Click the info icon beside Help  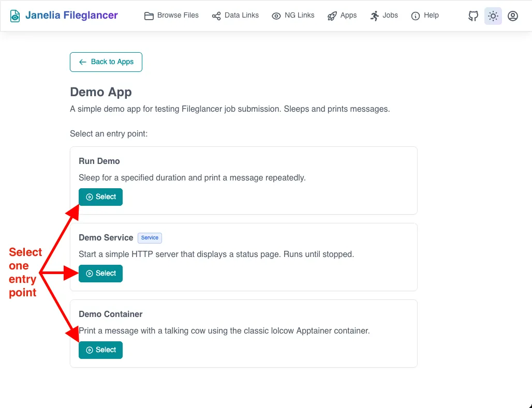click(416, 16)
